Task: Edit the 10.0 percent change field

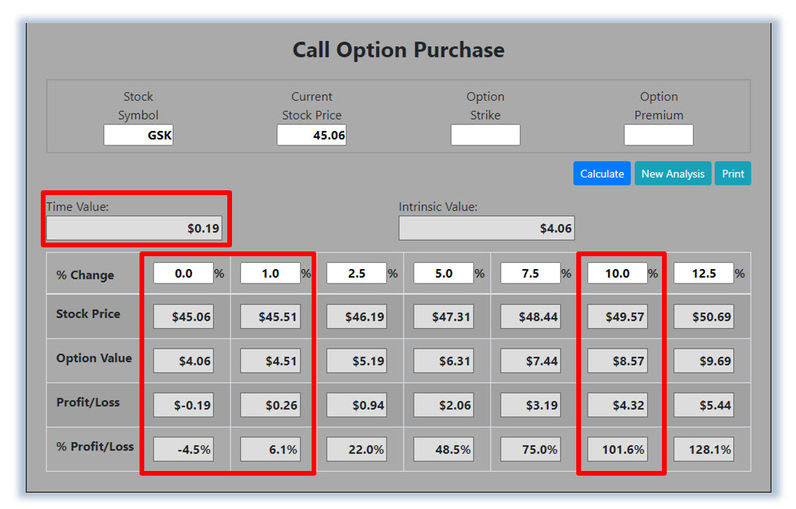Action: pos(617,274)
